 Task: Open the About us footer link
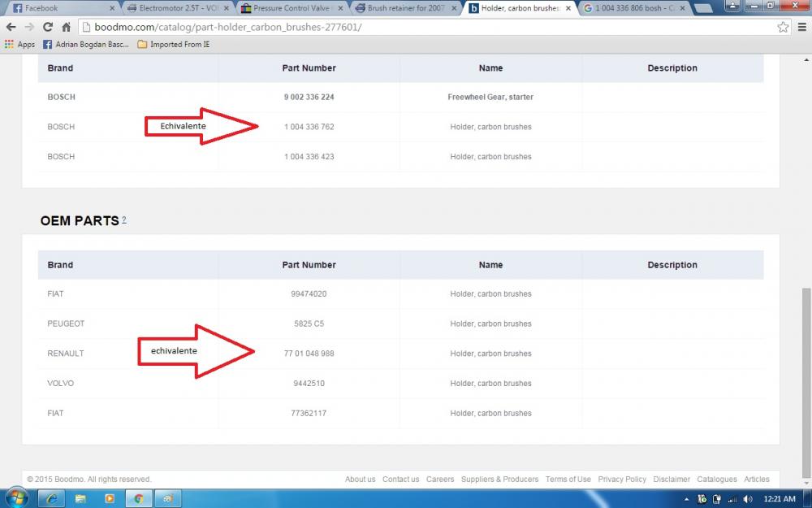(360, 480)
